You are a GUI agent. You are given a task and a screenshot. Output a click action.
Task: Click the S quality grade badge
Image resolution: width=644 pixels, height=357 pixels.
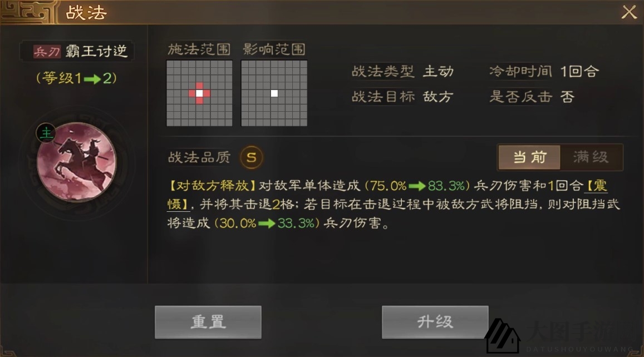click(x=252, y=157)
